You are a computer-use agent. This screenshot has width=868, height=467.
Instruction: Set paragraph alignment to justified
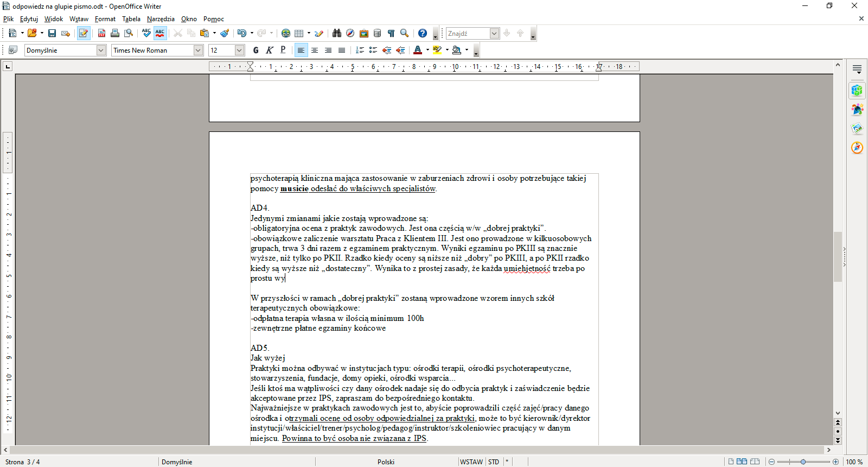pyautogui.click(x=342, y=50)
